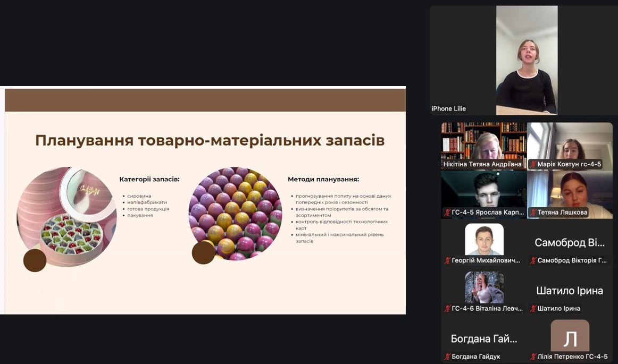Click the Методи планування heading on slide

[323, 179]
